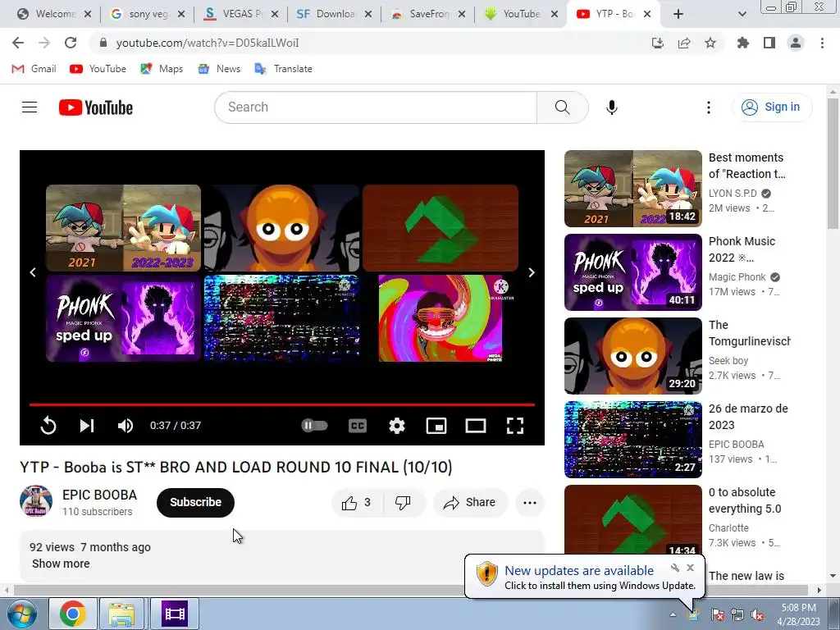Open Chrome extensions puzzle icon
840x630 pixels.
coord(743,43)
